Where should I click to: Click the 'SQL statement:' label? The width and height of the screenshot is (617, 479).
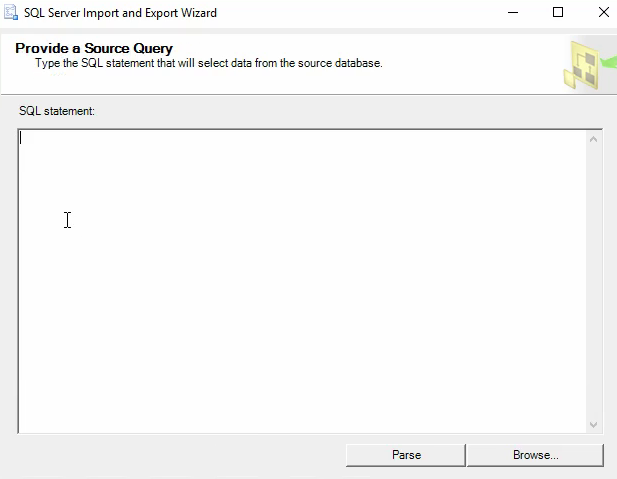click(57, 111)
